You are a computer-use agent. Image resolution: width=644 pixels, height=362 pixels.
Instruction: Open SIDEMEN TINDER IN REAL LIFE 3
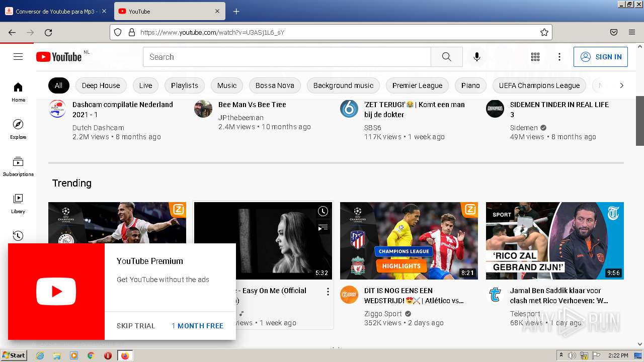559,110
